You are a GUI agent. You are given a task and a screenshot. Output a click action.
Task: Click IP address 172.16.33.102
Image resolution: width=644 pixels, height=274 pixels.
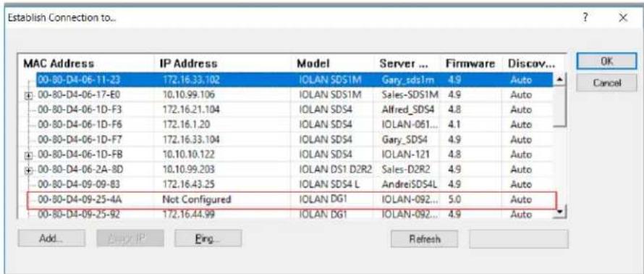191,80
